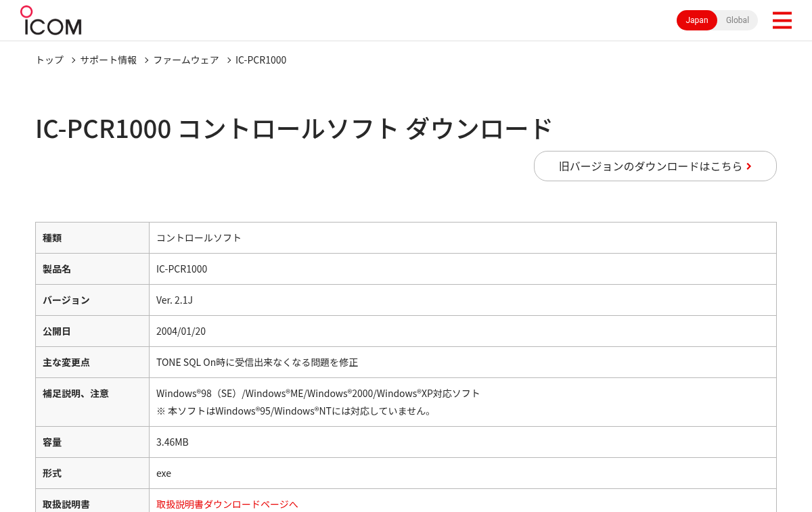The image size is (812, 512).
Task: Select the Windows98（SE）compatibility line
Action: [x=318, y=393]
